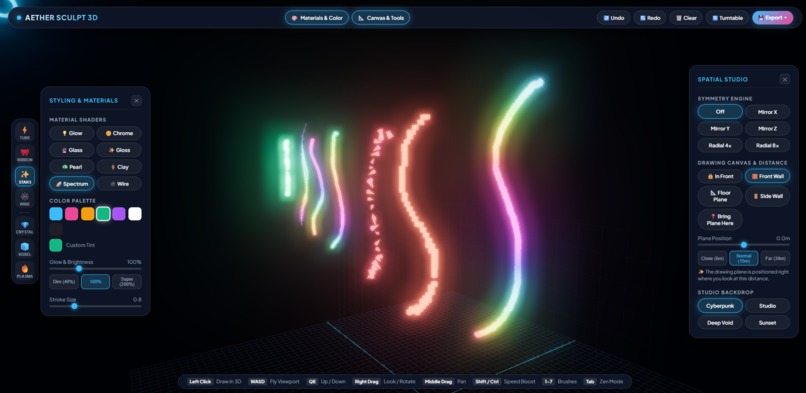Set glow to Dim (40%) preset
Viewport: 806px width, 393px height.
pos(64,282)
